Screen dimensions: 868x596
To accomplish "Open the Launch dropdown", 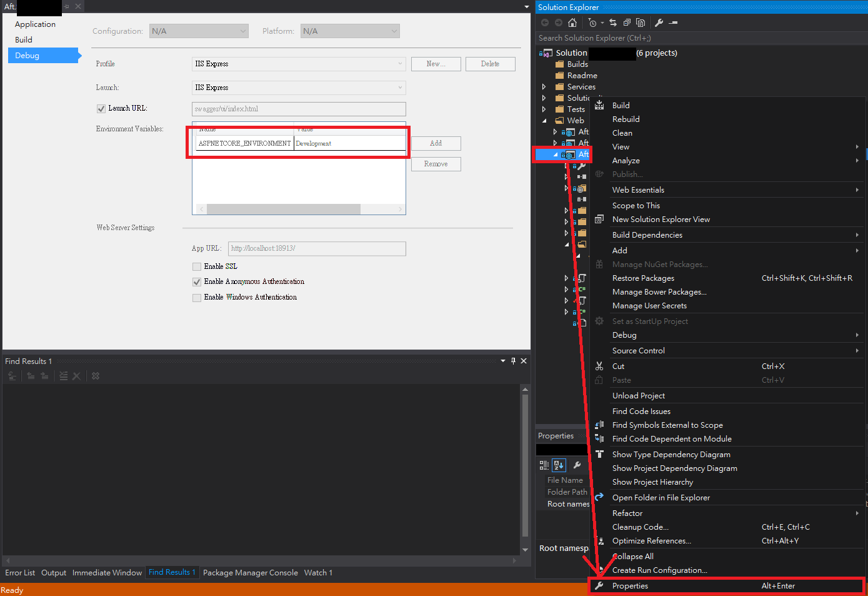I will tap(299, 88).
